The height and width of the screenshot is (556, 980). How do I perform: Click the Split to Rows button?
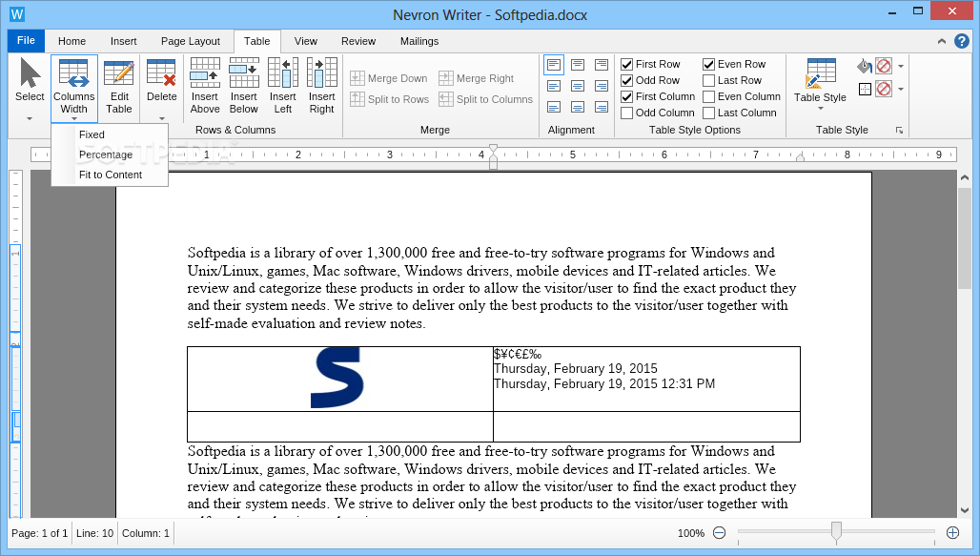pyautogui.click(x=389, y=99)
